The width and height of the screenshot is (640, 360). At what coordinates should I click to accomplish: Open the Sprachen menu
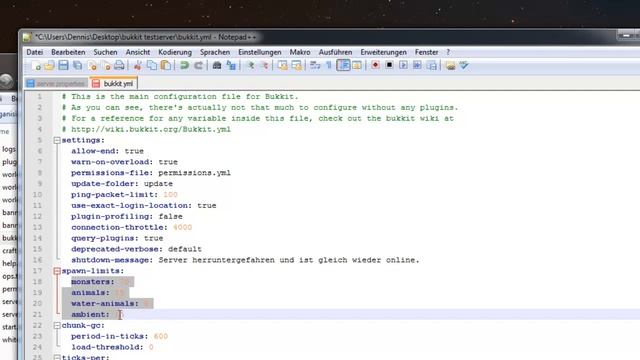215,52
